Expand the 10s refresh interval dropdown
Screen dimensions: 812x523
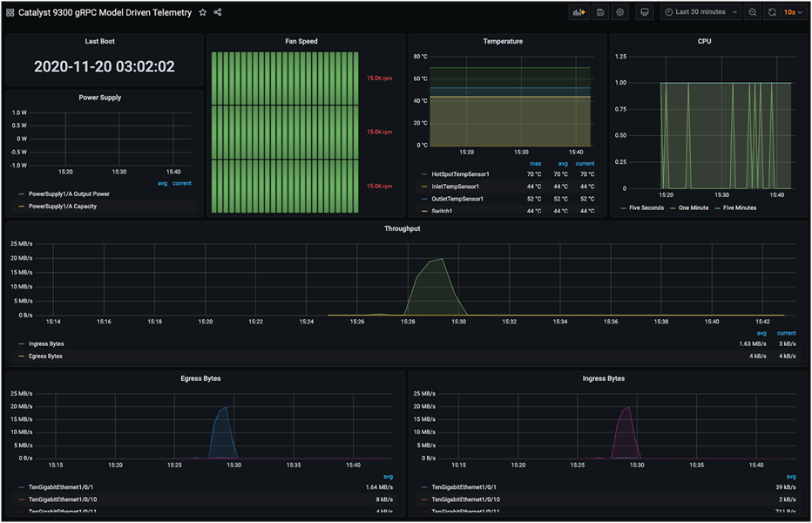(794, 12)
